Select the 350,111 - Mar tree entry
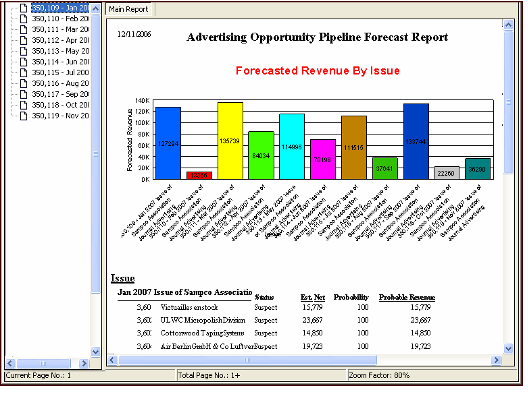 click(x=60, y=29)
